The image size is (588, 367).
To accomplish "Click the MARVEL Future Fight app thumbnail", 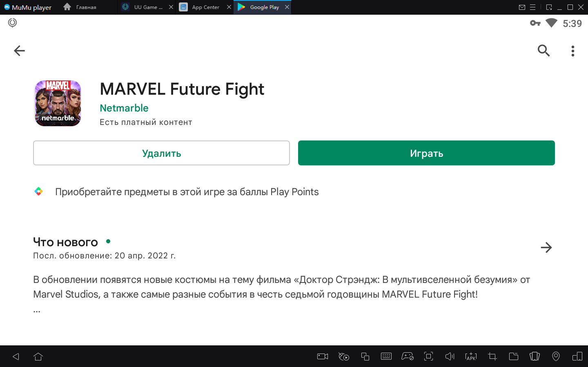I will 58,103.
